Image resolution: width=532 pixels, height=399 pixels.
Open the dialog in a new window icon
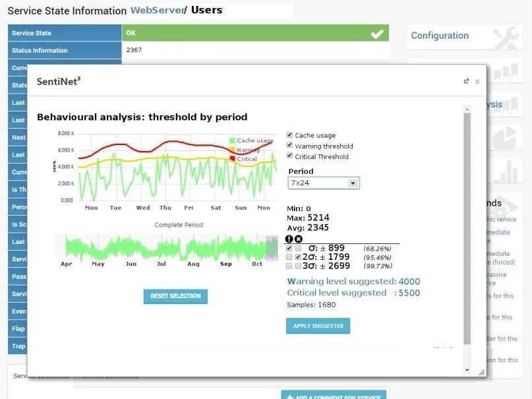pos(466,81)
